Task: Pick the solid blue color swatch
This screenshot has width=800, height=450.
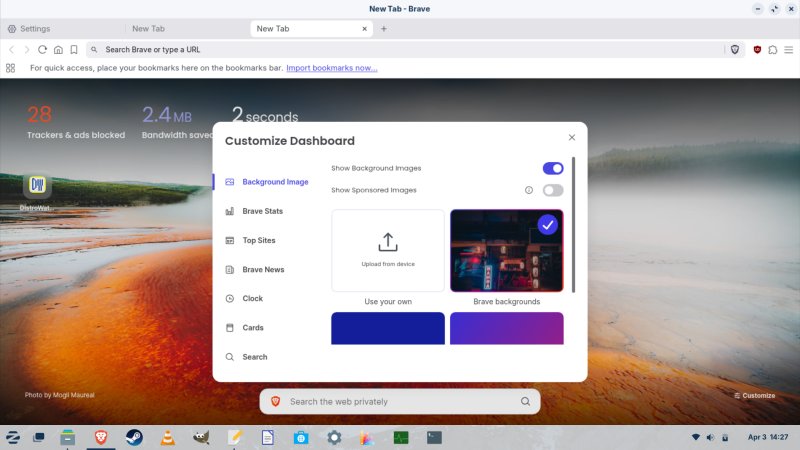Action: click(388, 328)
